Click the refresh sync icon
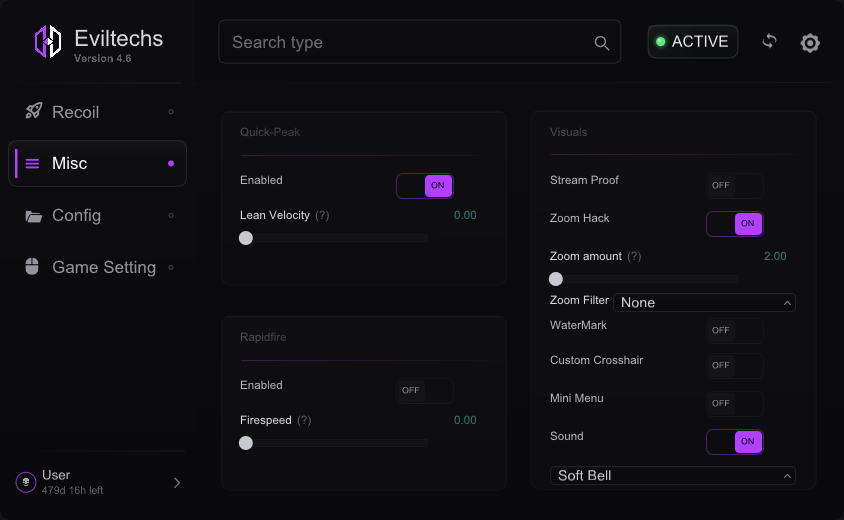The width and height of the screenshot is (844, 520). pos(769,41)
